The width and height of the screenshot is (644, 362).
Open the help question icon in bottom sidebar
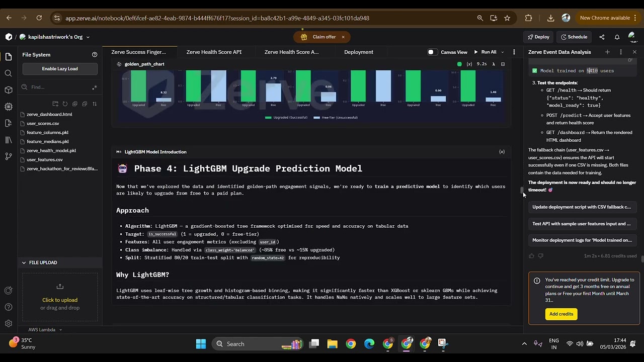pyautogui.click(x=8, y=307)
